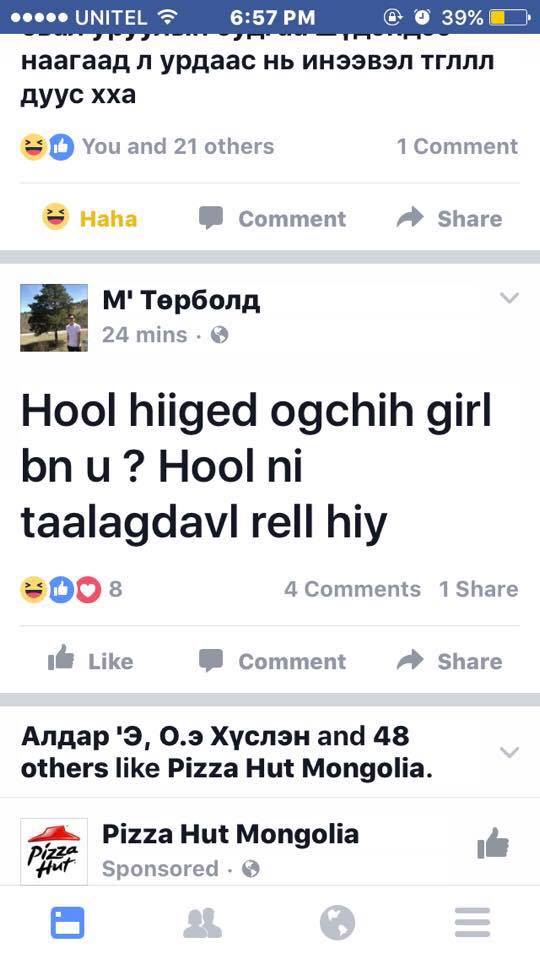Open Pizza Hut Mongolia page name
This screenshot has width=540, height=960.
point(230,834)
